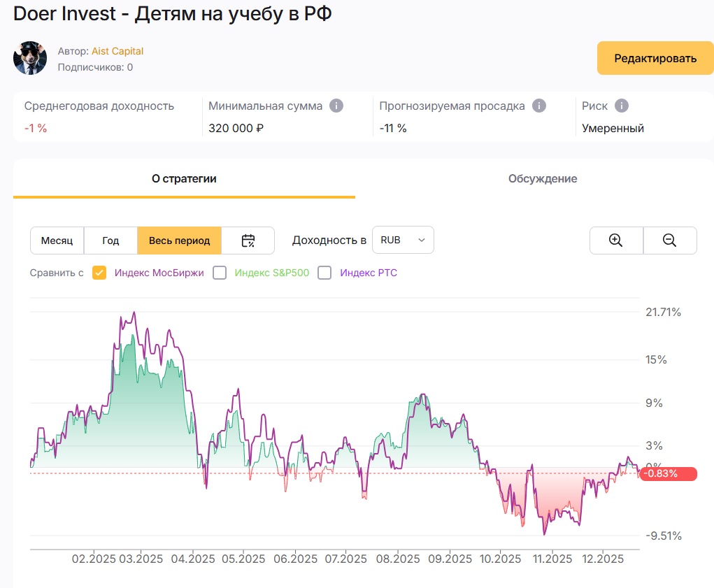Click the Редактировать button
Screen dimensions: 714x588
655,58
